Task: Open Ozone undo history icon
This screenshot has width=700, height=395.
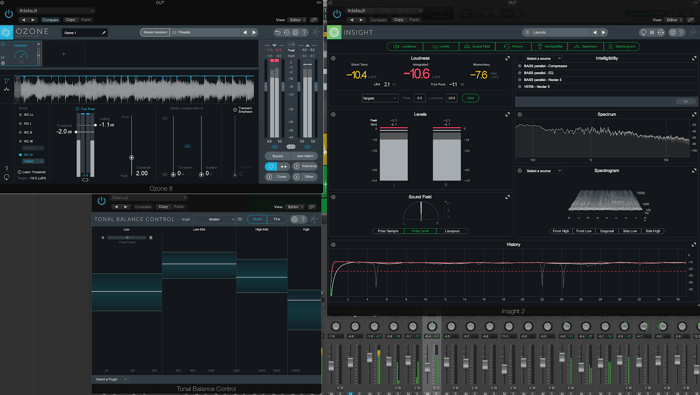Action: tap(278, 33)
